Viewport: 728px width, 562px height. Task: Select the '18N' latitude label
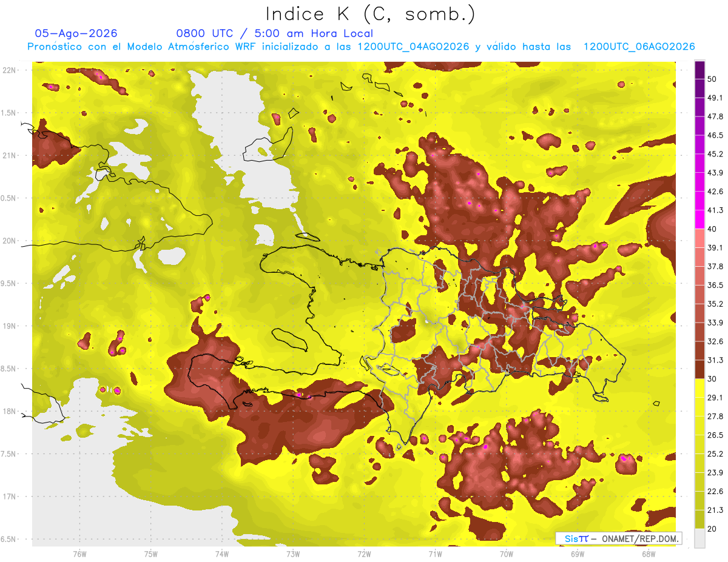point(9,411)
